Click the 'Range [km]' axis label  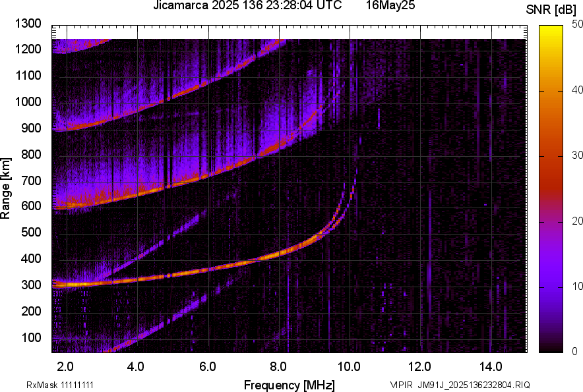pyautogui.click(x=5, y=188)
